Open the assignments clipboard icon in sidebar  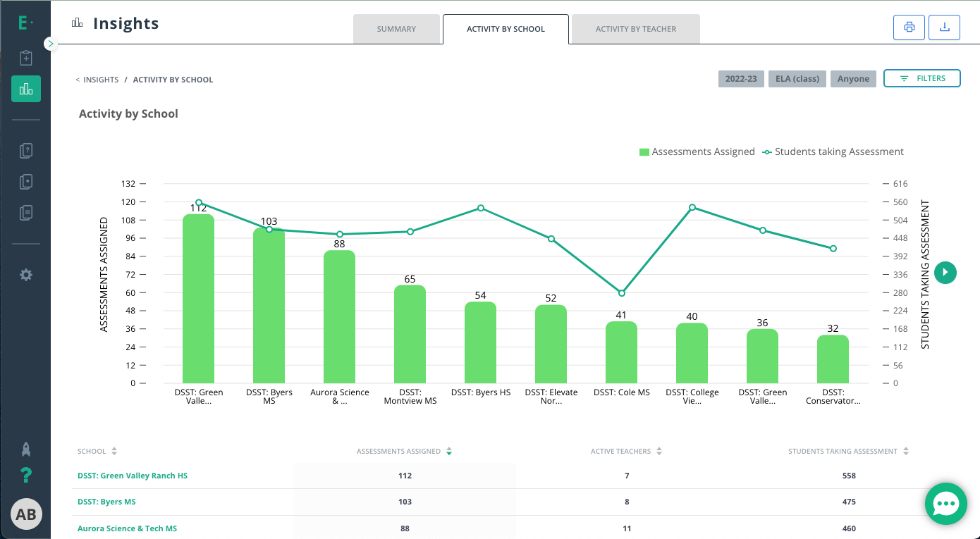pyautogui.click(x=26, y=58)
